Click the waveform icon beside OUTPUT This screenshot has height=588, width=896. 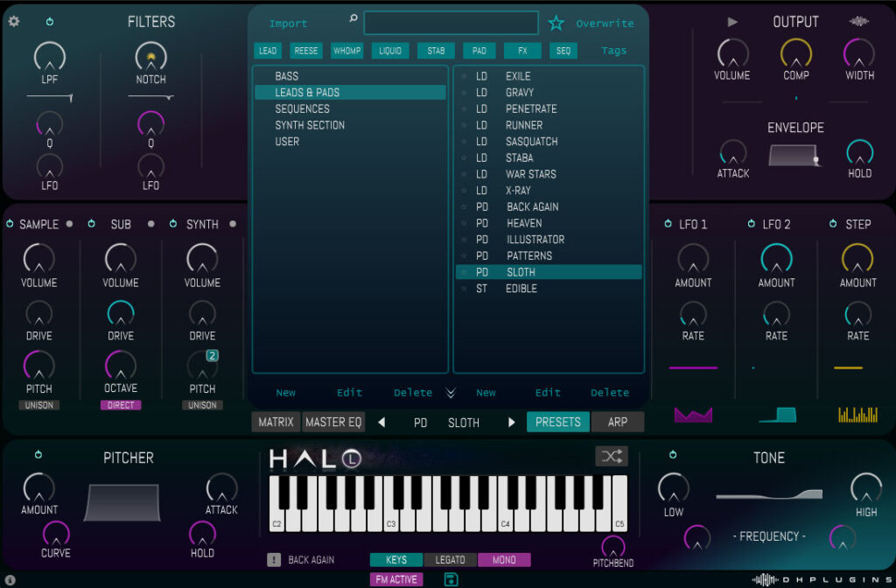point(859,22)
